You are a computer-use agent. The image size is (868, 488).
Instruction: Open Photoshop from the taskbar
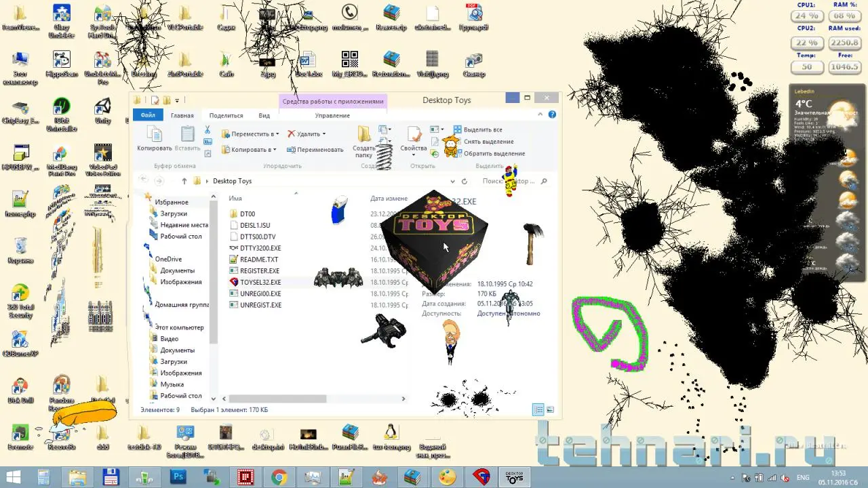pos(178,477)
